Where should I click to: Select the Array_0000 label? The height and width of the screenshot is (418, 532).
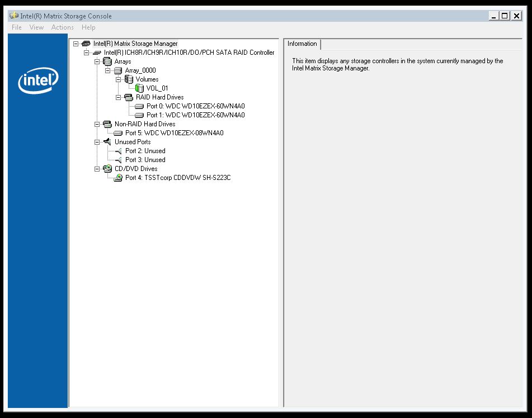[x=140, y=70]
